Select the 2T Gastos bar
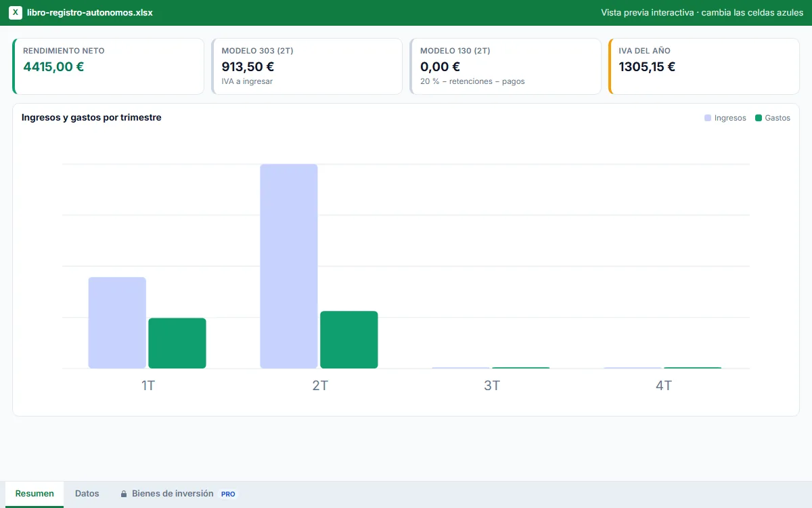 pos(349,339)
